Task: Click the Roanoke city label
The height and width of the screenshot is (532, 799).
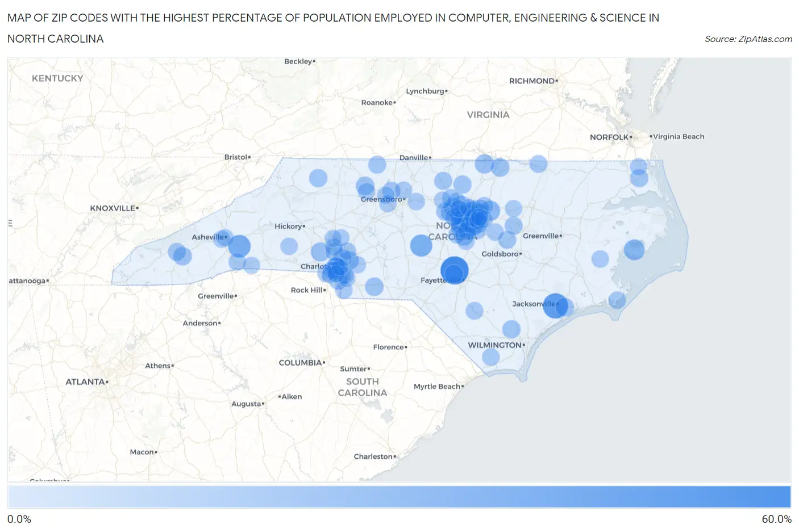Action: coord(377,103)
